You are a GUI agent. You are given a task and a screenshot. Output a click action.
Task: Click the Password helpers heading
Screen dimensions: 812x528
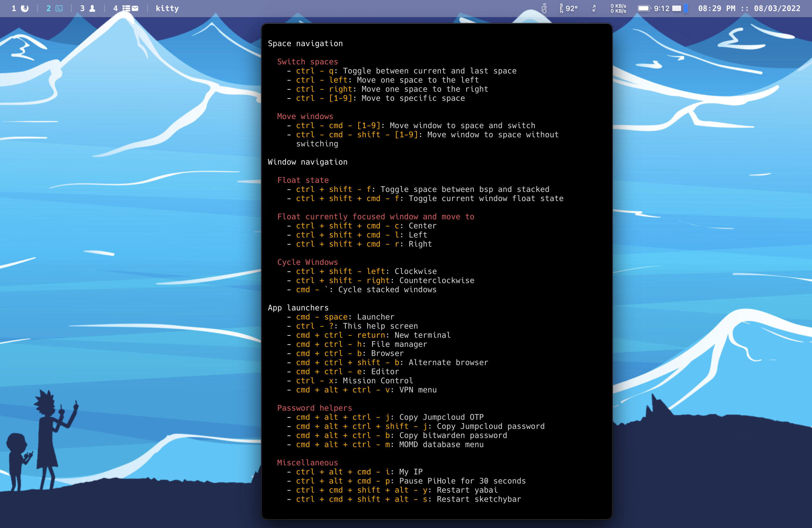pos(314,408)
